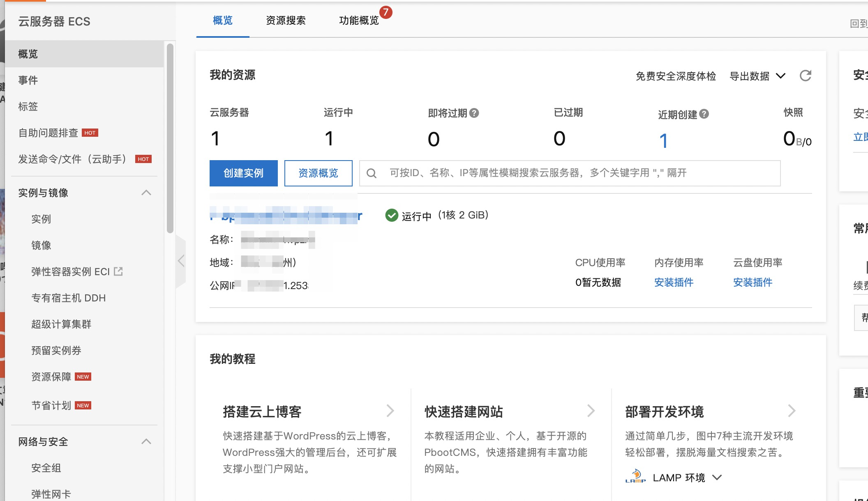Open the 即将过期 help tooltip icon
Screen dimensions: 868x501
(474, 113)
